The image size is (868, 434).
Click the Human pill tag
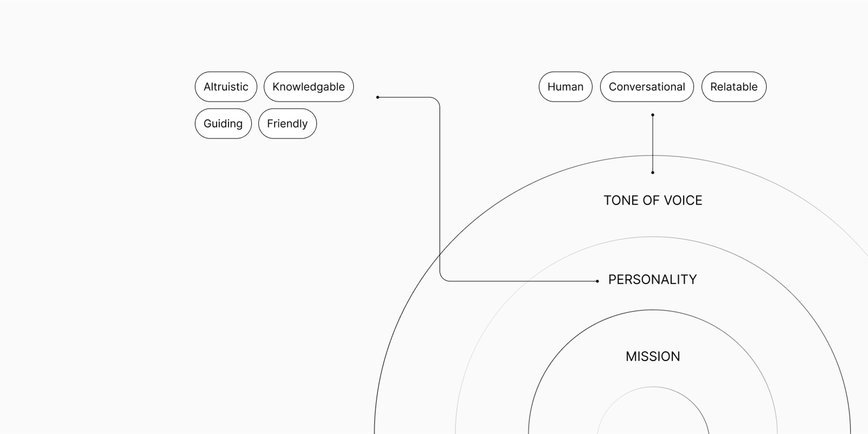(565, 86)
